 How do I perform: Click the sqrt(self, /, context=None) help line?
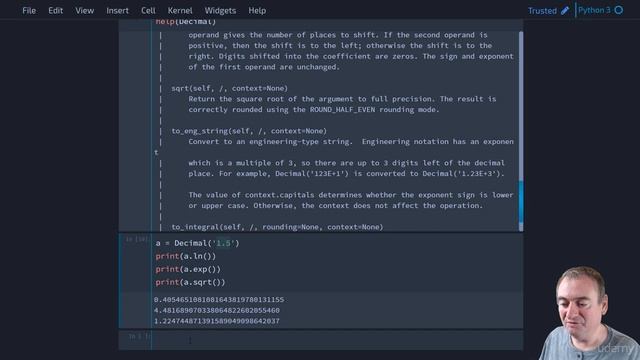pyautogui.click(x=229, y=88)
